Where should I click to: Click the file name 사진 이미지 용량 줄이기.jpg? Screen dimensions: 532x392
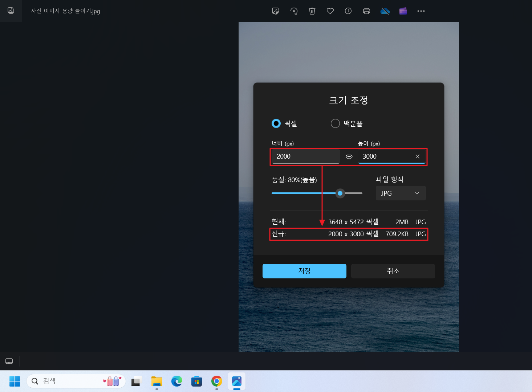coord(65,11)
